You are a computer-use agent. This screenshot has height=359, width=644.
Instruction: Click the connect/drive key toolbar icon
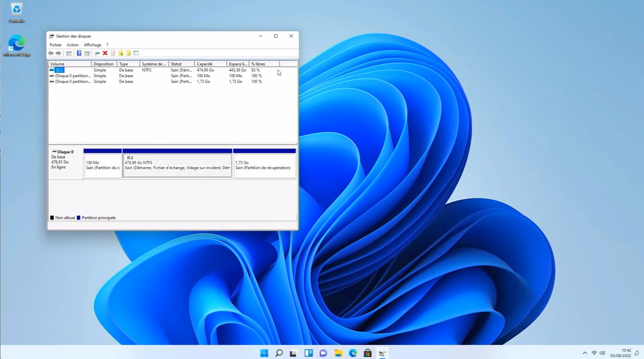click(x=97, y=53)
